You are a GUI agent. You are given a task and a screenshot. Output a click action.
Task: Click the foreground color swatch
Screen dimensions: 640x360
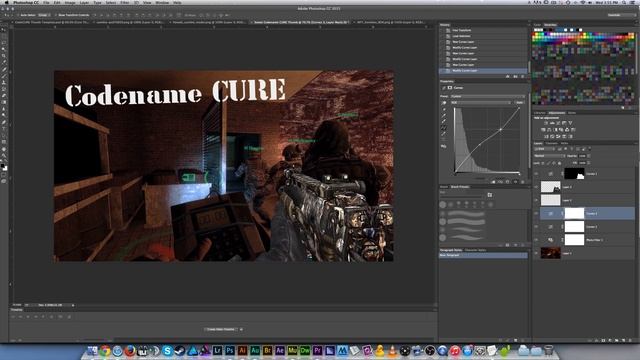pyautogui.click(x=3, y=166)
